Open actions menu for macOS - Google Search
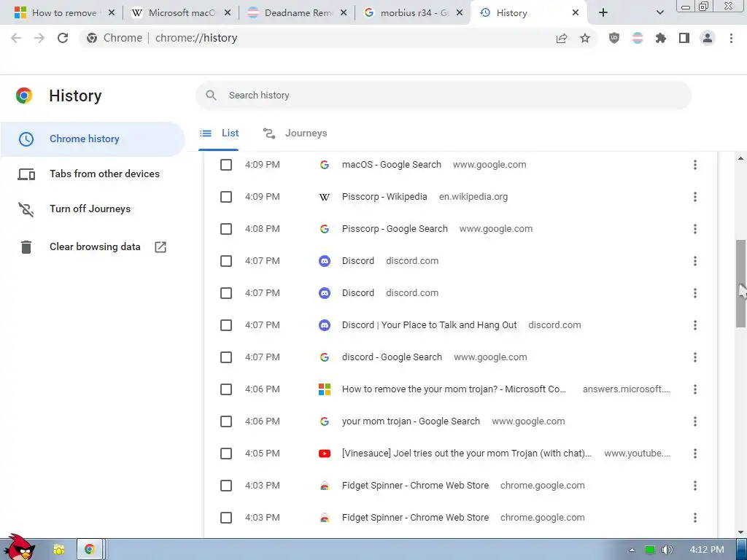The height and width of the screenshot is (560, 747). pyautogui.click(x=695, y=165)
